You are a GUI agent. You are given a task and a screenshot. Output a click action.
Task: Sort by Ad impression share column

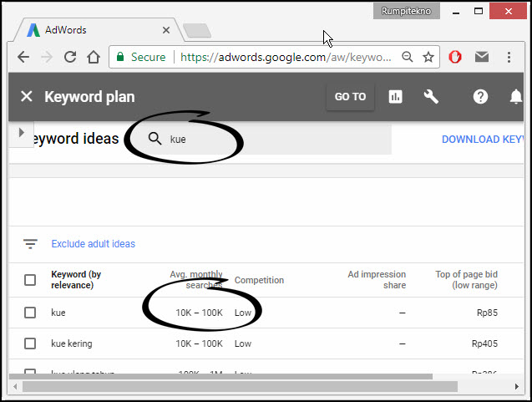(x=377, y=279)
